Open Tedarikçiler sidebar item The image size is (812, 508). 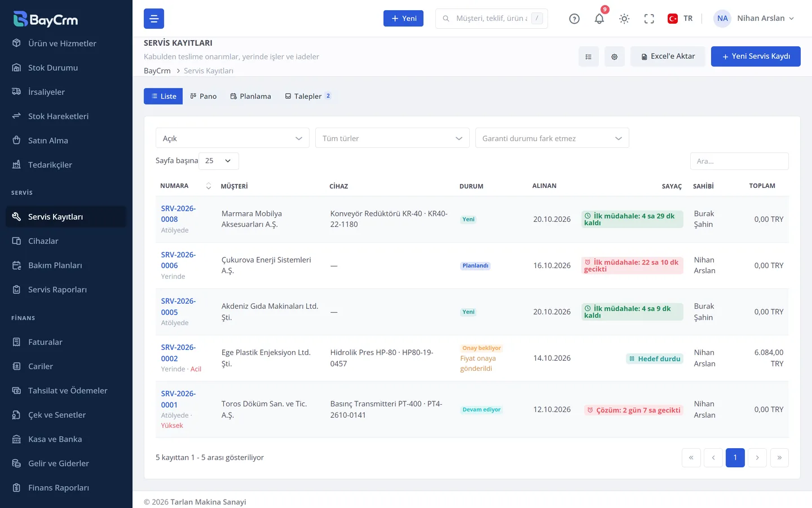pos(66,165)
